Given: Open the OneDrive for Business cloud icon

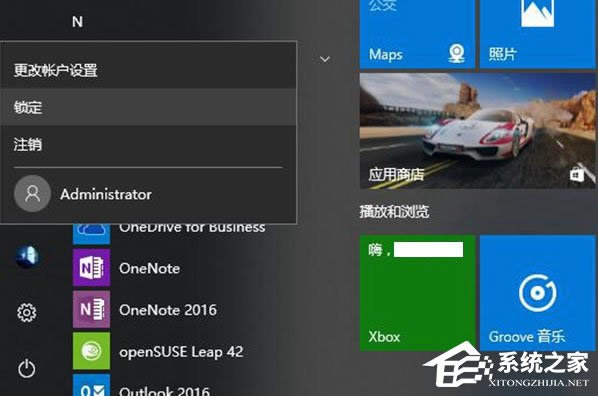Looking at the screenshot, I should point(92,233).
